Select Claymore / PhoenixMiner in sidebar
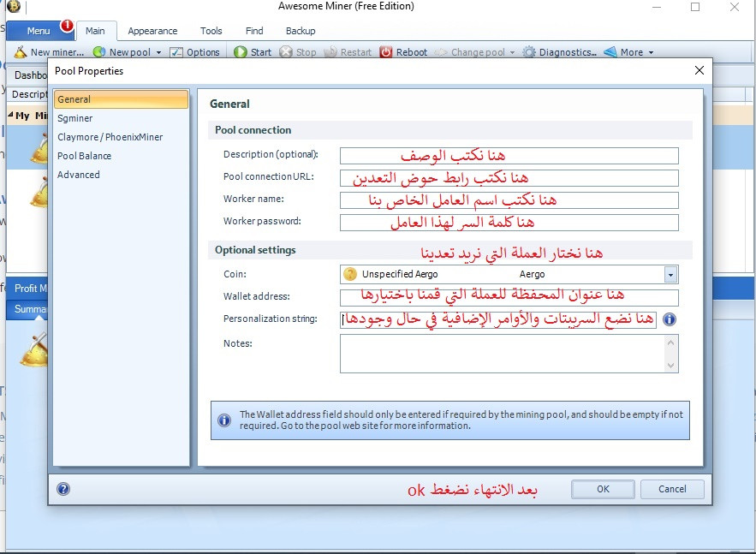The width and height of the screenshot is (756, 554). point(121,137)
